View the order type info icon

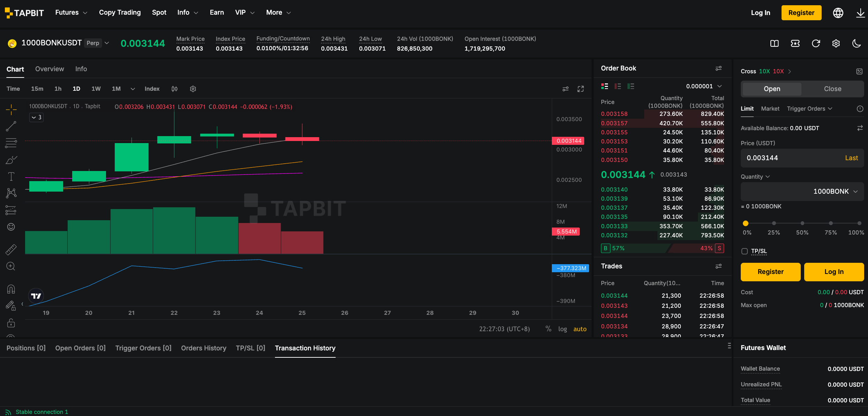pyautogui.click(x=860, y=109)
